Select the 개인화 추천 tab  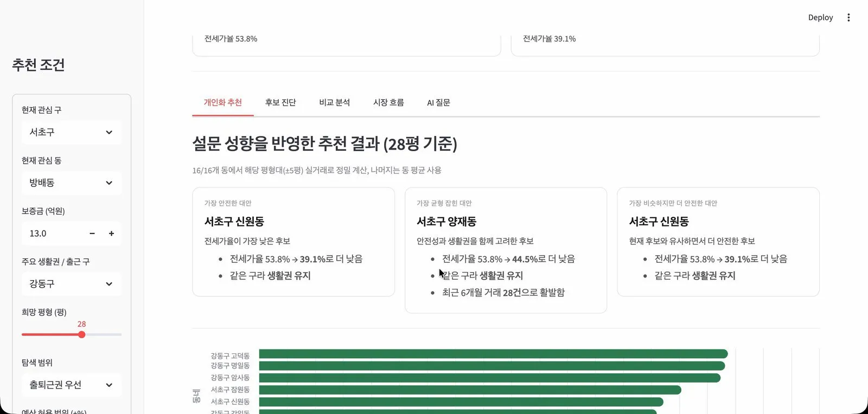click(x=223, y=102)
